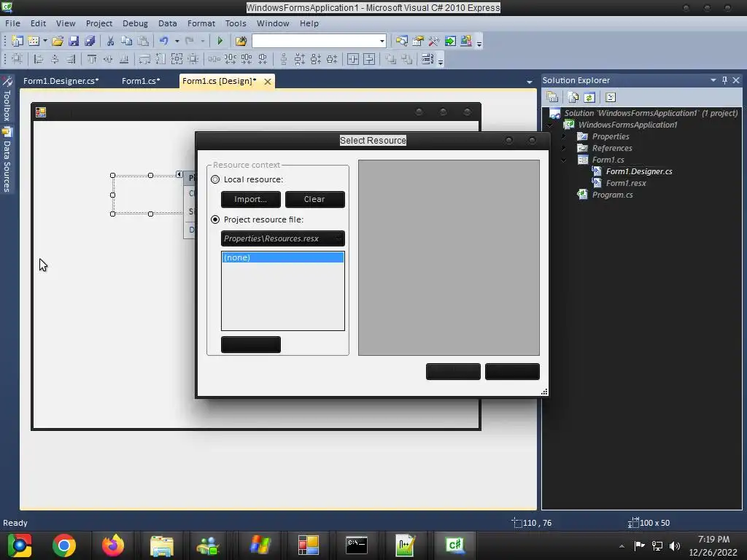Switch to the Form1.cs code tab
Image resolution: width=747 pixels, height=560 pixels.
coord(141,81)
